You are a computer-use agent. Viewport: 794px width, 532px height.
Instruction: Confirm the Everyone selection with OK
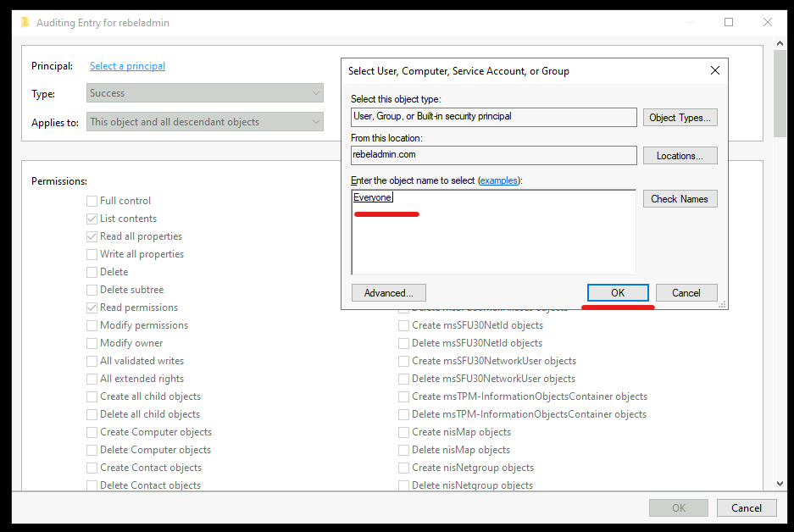[x=618, y=293]
